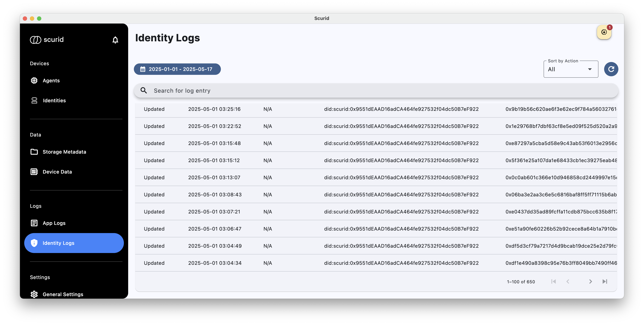This screenshot has height=325, width=644.
Task: Select log row timestamped 03:13:07
Action: click(376, 177)
